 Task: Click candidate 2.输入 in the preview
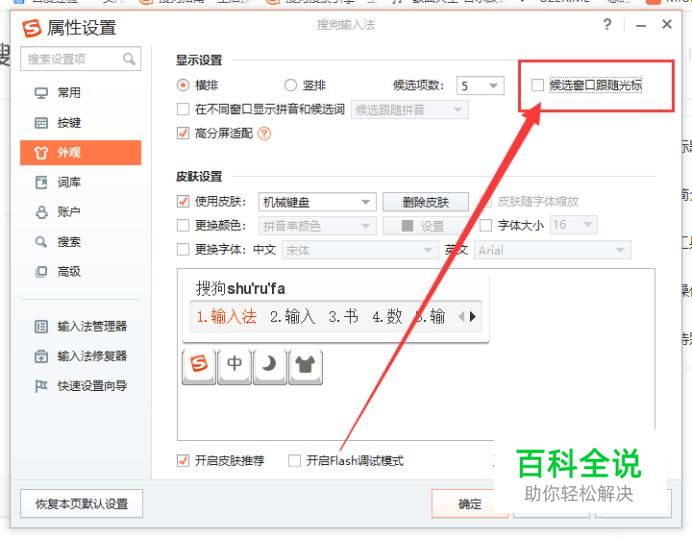click(x=293, y=316)
